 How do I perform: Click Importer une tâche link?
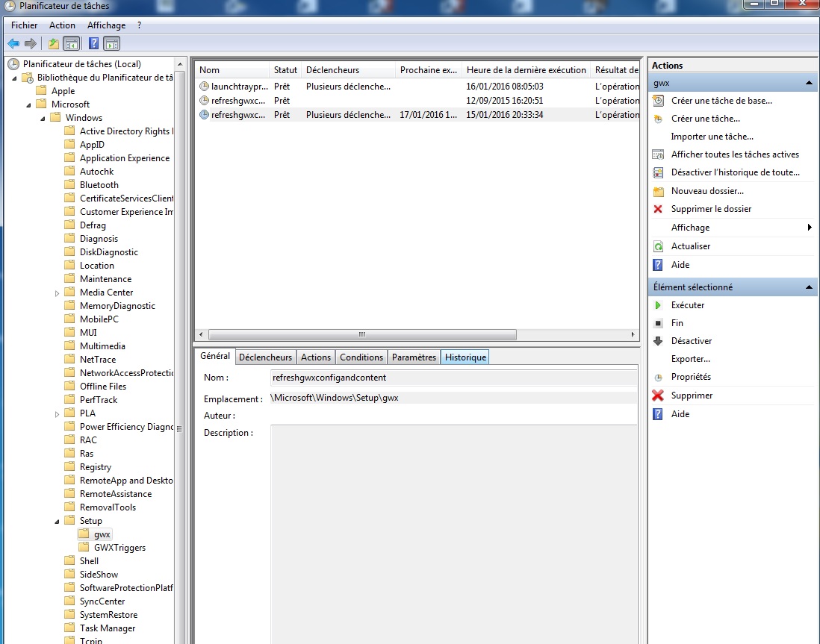[712, 137]
